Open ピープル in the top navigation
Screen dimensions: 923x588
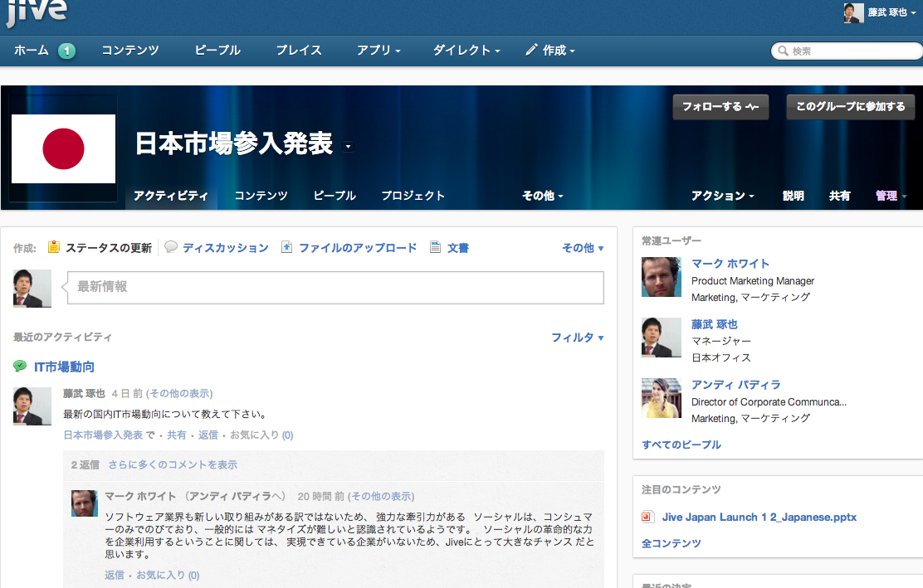tap(217, 51)
